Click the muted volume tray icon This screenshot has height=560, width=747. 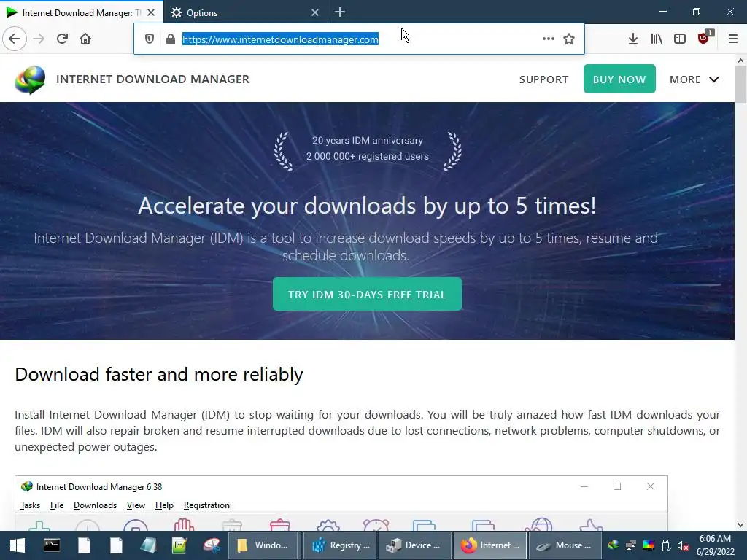point(683,545)
